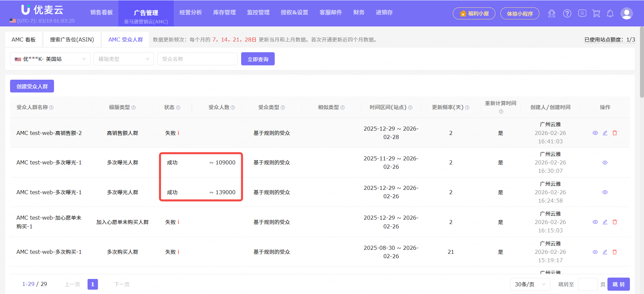The height and width of the screenshot is (294, 644).
Task: Open the 优***K- 美国站 store dropdown
Action: (50, 59)
